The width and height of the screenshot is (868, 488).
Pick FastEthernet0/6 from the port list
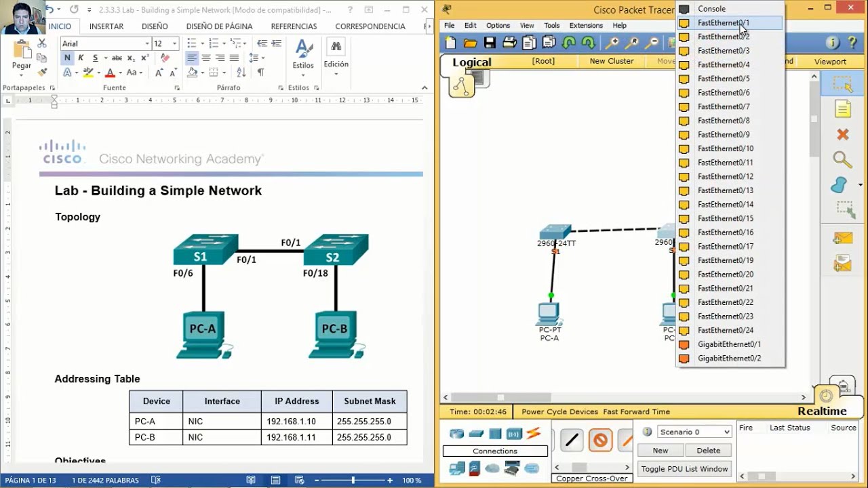[x=730, y=93]
